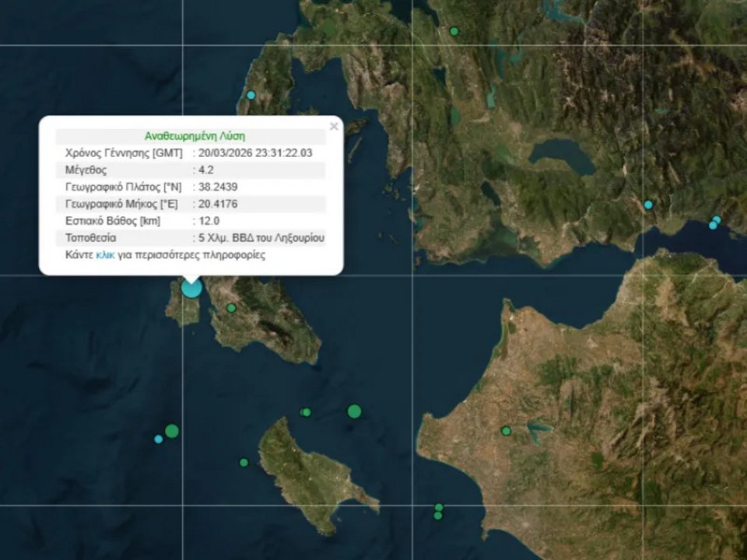Image resolution: width=747 pixels, height=560 pixels.
Task: Click the upper green marker of the pair south of Zakynthos
Action: [438, 506]
